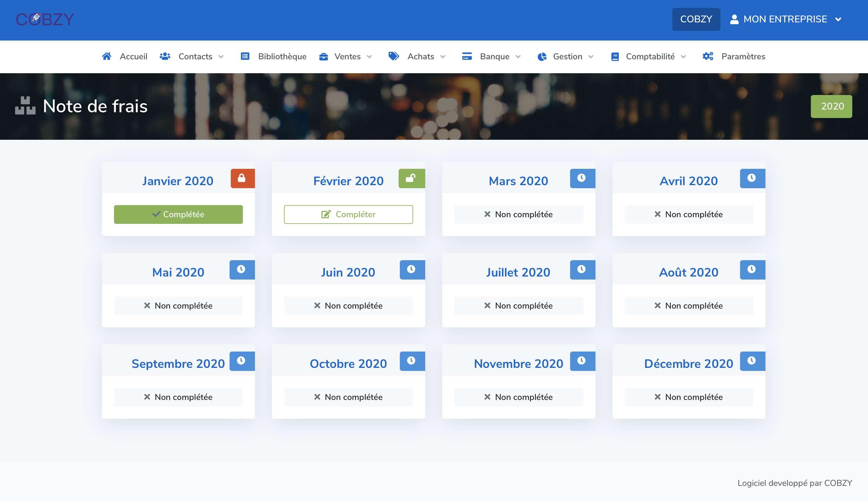Open the MON ENTREPRISE dropdown arrow
Image resolution: width=868 pixels, height=501 pixels.
click(x=838, y=20)
